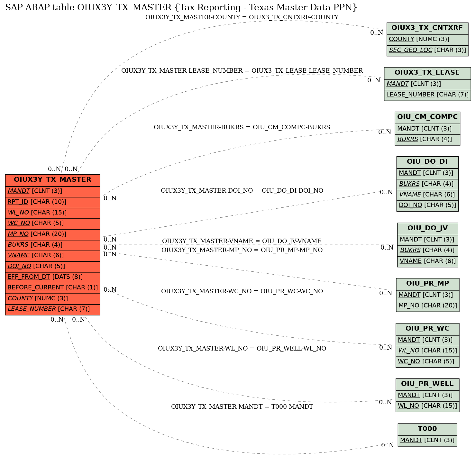This screenshot has height=456, width=476.
Task: Select WL_NO field in OIU_PR_WELL
Action: (x=427, y=406)
